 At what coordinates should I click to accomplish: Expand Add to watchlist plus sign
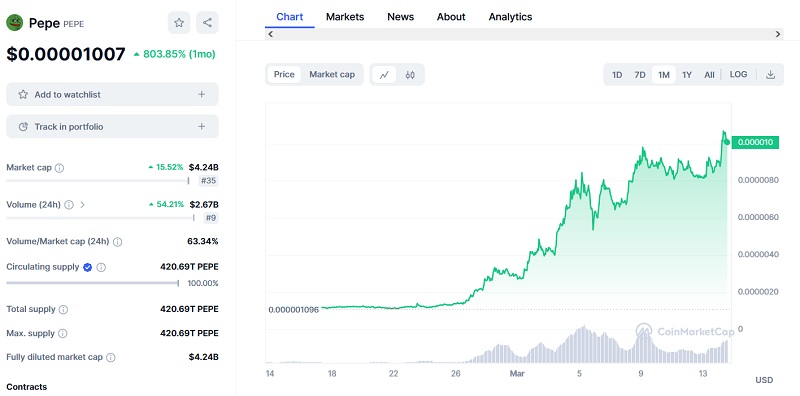coord(202,94)
